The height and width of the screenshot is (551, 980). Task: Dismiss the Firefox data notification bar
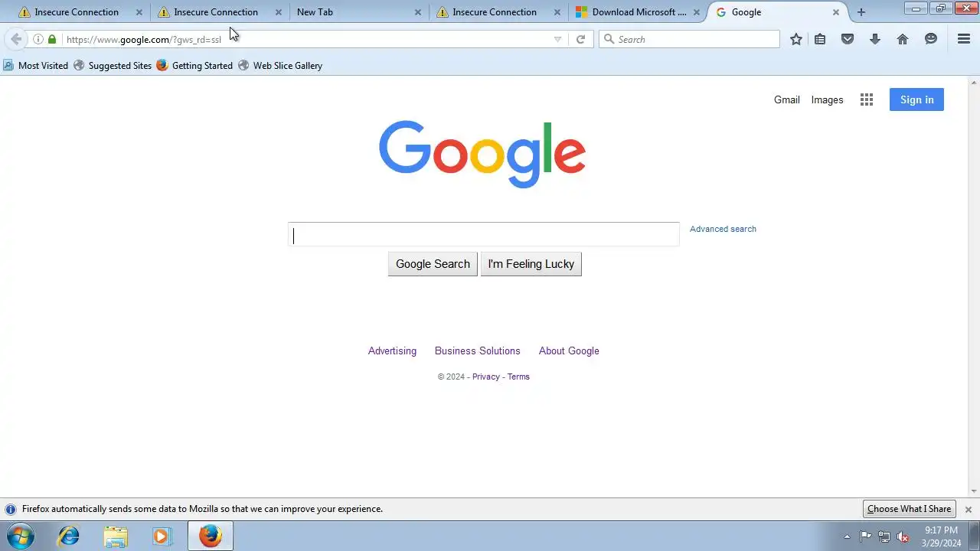point(969,509)
